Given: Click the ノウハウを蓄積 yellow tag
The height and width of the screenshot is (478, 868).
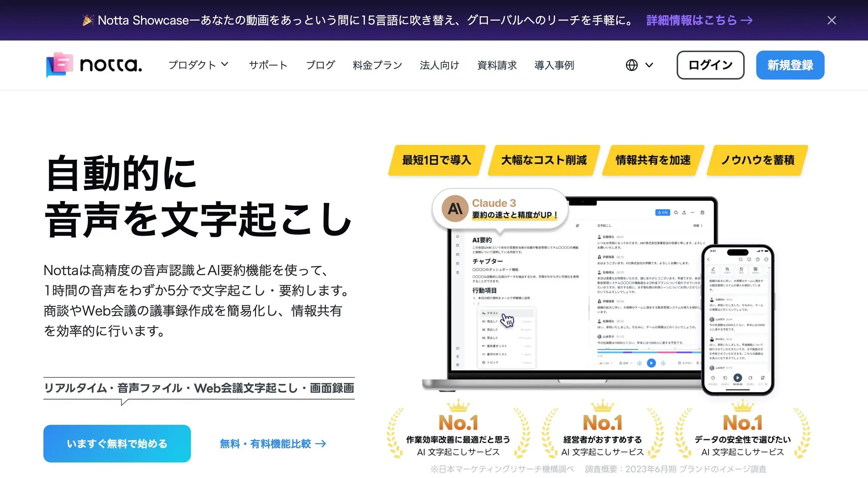Looking at the screenshot, I should 757,160.
